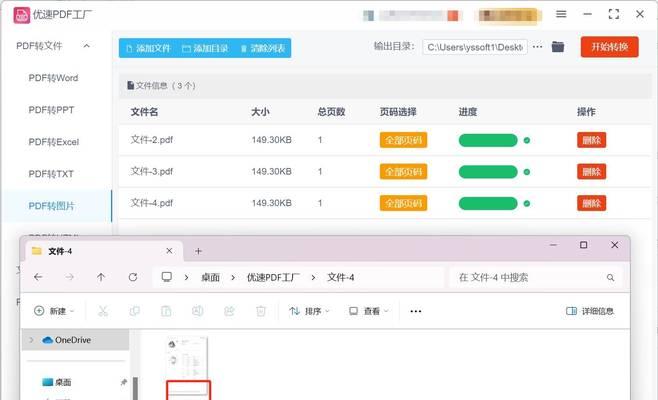This screenshot has width=658, height=400.
Task: Click the 文件-3.pdf file name
Action: (151, 171)
